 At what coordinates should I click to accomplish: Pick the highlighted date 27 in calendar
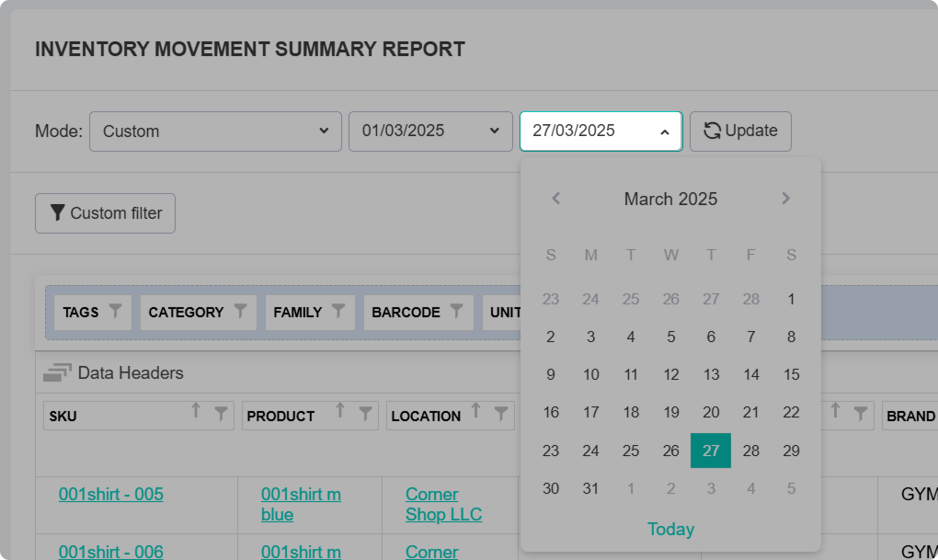coord(711,451)
